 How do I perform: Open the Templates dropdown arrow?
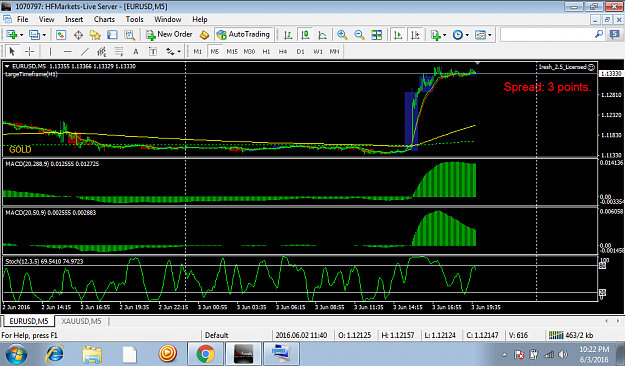click(x=490, y=35)
